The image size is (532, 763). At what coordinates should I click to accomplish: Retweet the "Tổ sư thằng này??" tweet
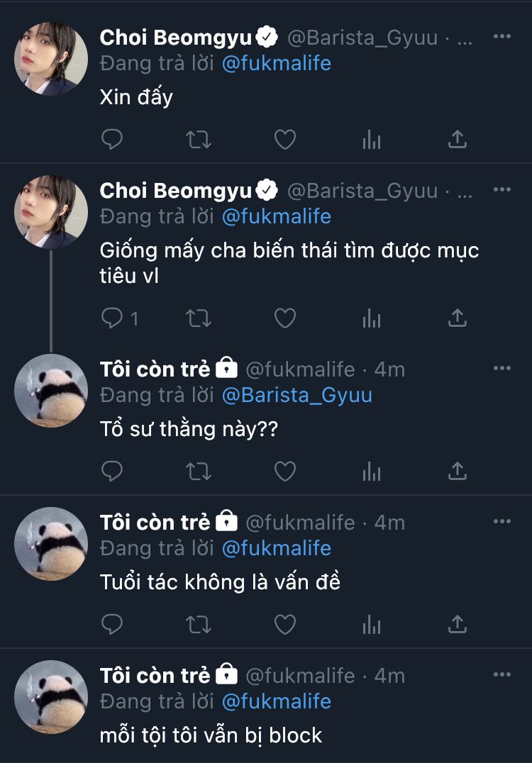coord(198,471)
